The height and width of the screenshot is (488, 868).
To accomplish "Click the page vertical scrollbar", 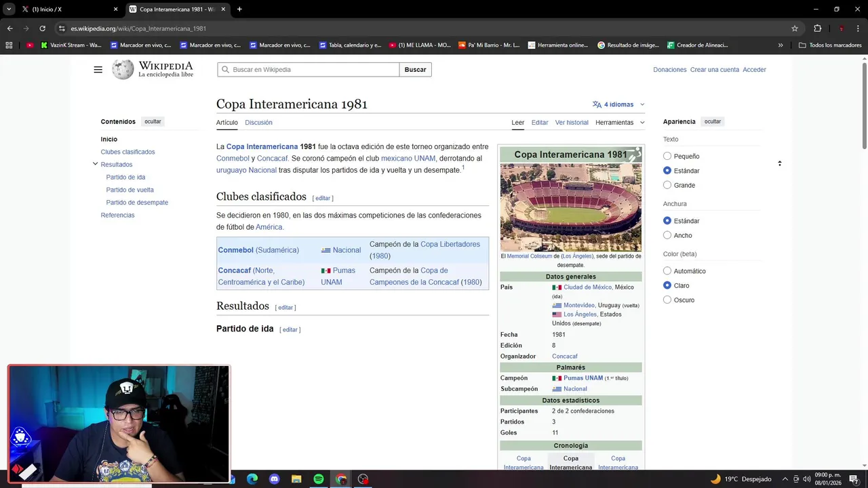I will [865, 105].
